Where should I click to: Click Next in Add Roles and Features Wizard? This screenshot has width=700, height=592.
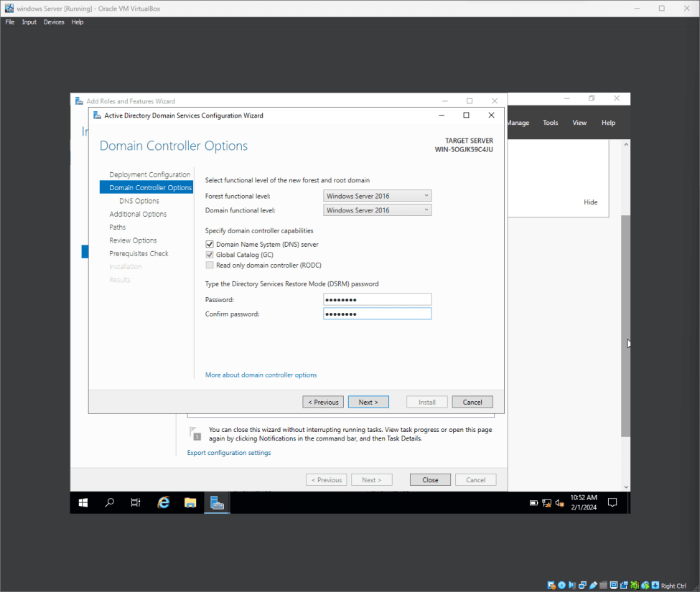tap(371, 480)
